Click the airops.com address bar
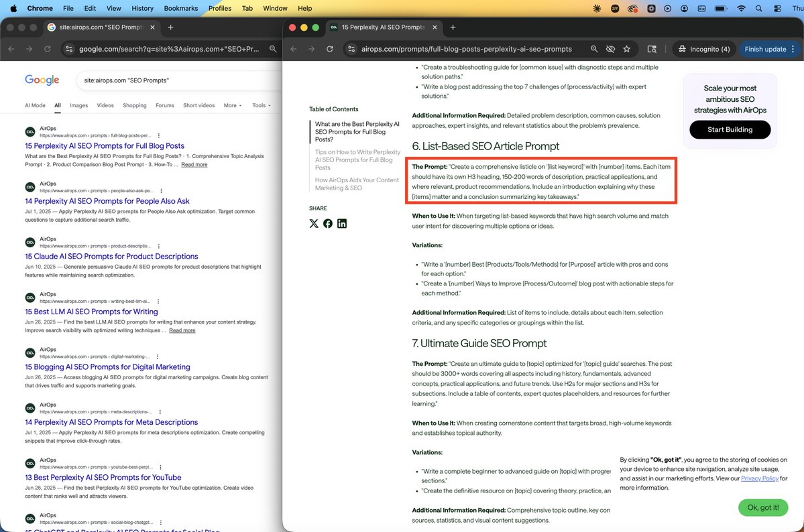This screenshot has height=532, width=804. click(466, 49)
